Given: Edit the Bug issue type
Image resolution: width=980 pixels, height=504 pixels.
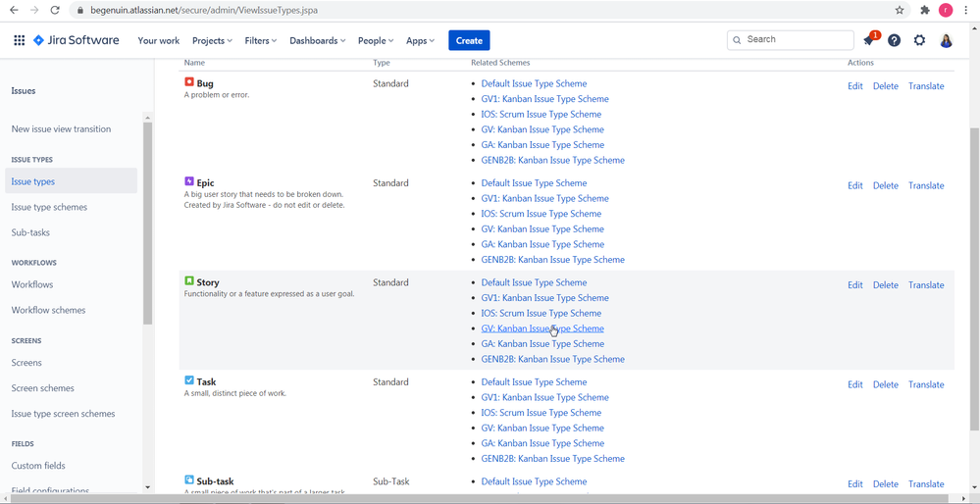Looking at the screenshot, I should click(855, 86).
